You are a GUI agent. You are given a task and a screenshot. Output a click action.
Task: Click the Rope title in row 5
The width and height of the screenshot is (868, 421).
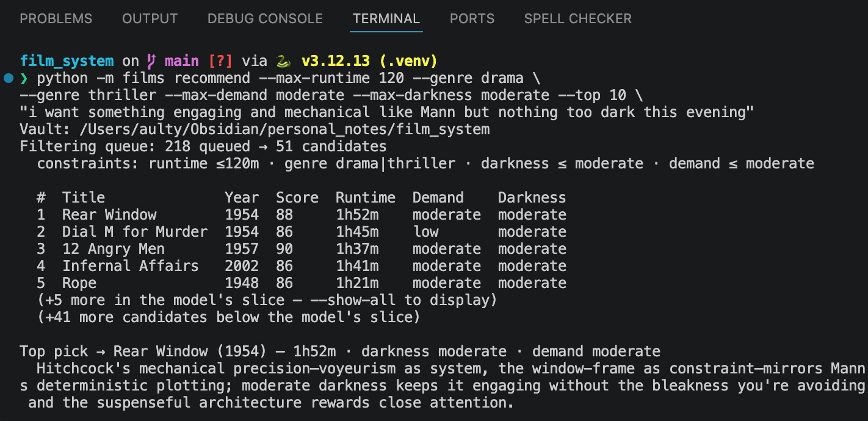pos(79,283)
